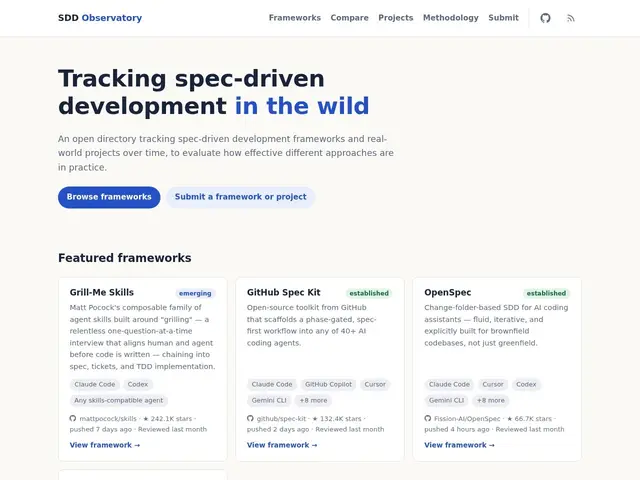The height and width of the screenshot is (480, 640).
Task: Click the 'in the wild' headline text
Action: pos(302,106)
